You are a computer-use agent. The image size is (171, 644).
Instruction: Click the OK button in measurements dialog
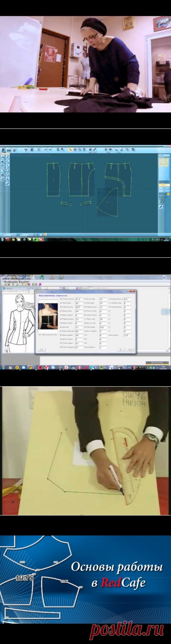click(120, 349)
